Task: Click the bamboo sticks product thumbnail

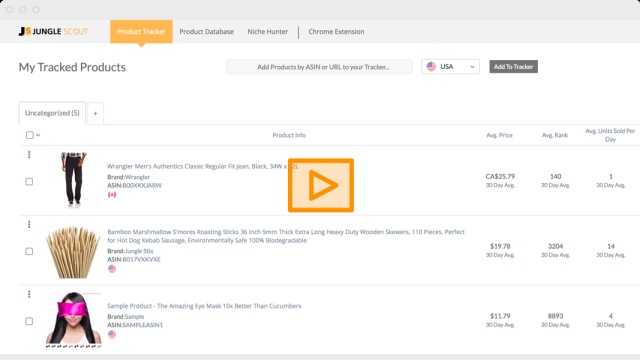Action: pos(73,251)
